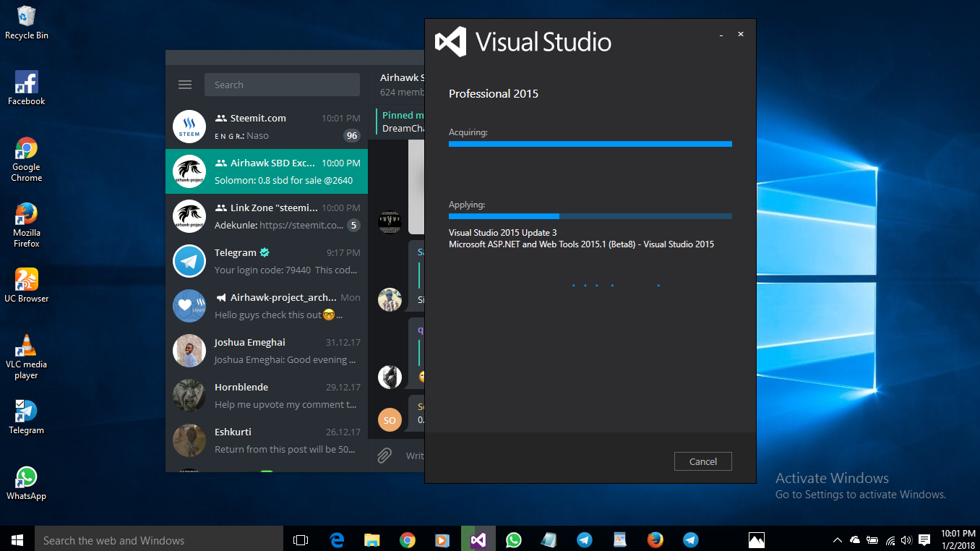Open the Eshkurti chat

pyautogui.click(x=267, y=440)
